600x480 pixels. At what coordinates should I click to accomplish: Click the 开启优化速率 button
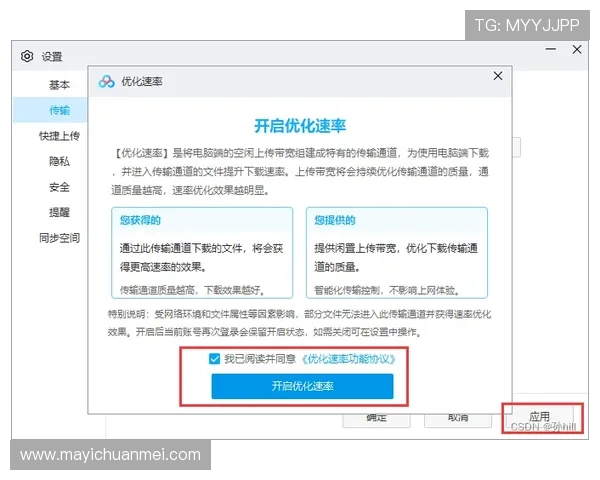(302, 386)
